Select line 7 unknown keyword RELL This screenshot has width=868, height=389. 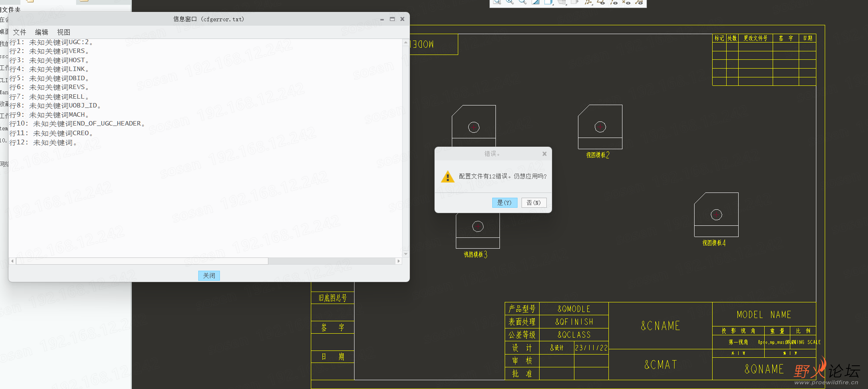[49, 97]
